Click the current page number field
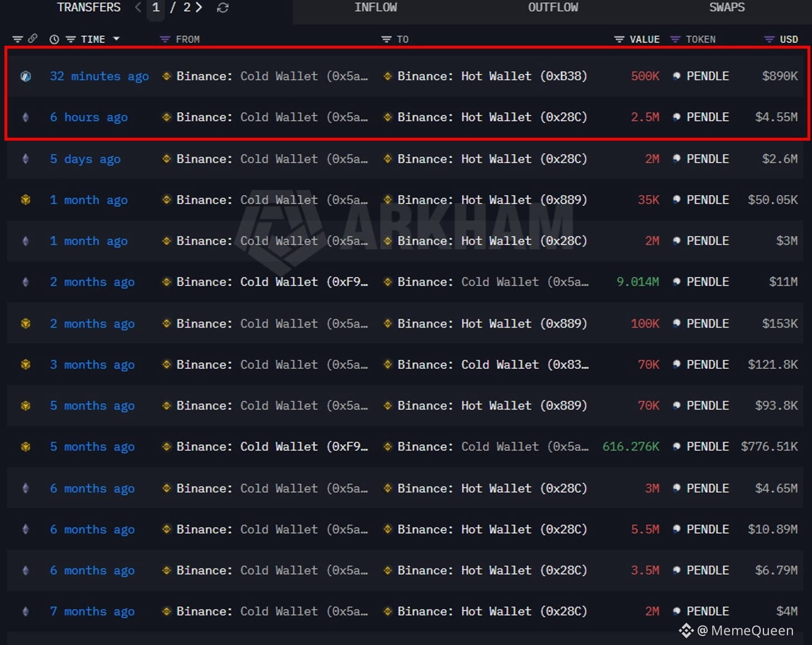 tap(156, 8)
